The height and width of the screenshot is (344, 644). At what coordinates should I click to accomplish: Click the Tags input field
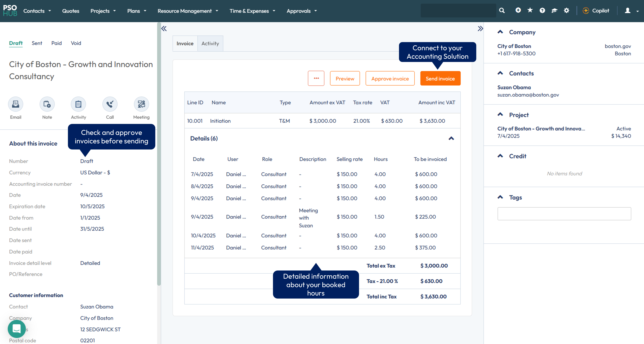tap(564, 214)
